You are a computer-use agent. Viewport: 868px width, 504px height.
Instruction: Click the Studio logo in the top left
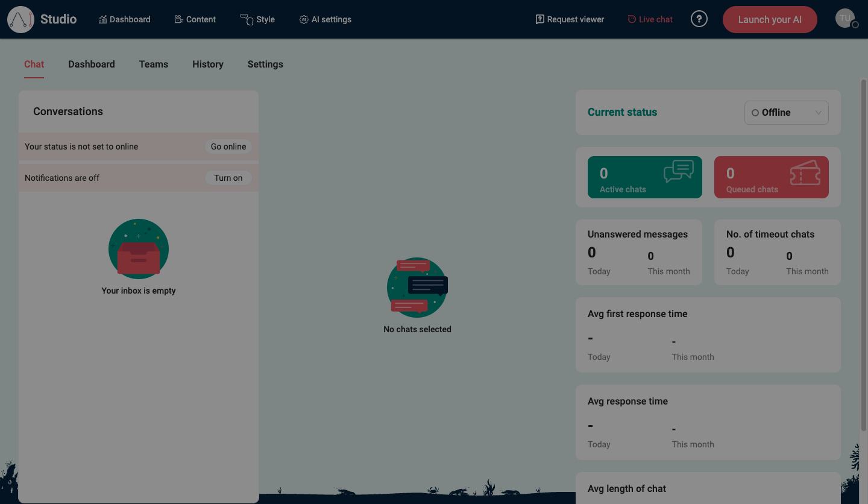(x=21, y=19)
